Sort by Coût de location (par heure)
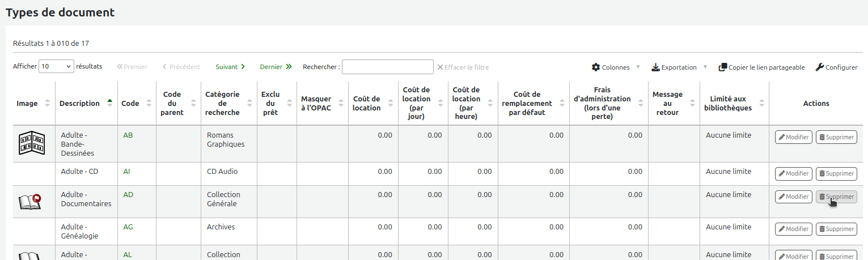Viewport: 868px width, 260px height. [473, 103]
